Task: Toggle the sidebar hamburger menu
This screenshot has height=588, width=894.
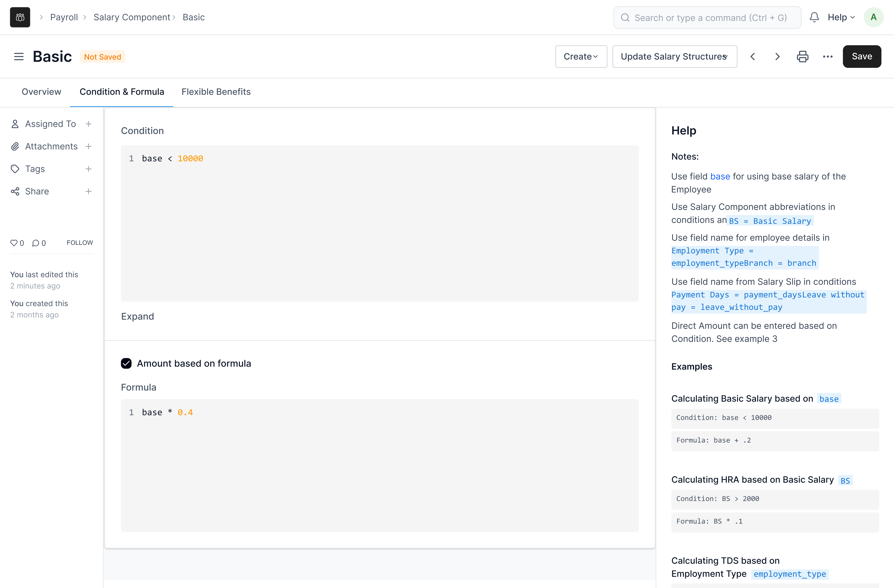Action: [x=19, y=57]
